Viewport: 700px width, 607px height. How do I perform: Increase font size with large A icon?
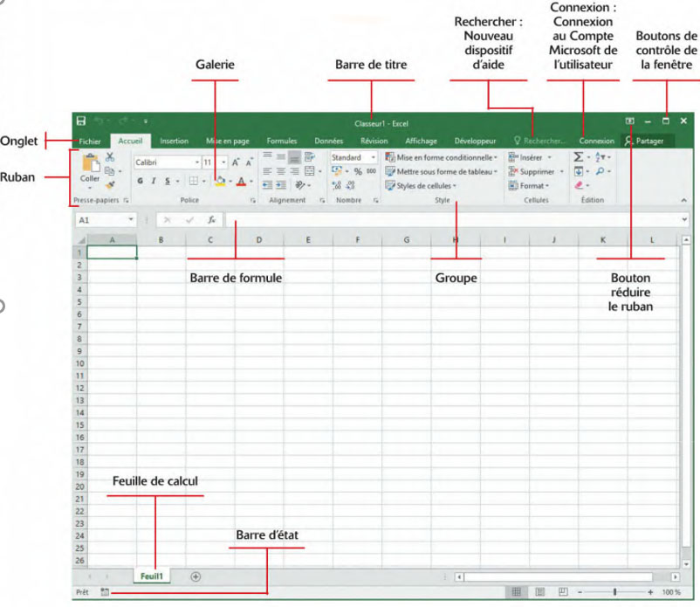point(236,162)
